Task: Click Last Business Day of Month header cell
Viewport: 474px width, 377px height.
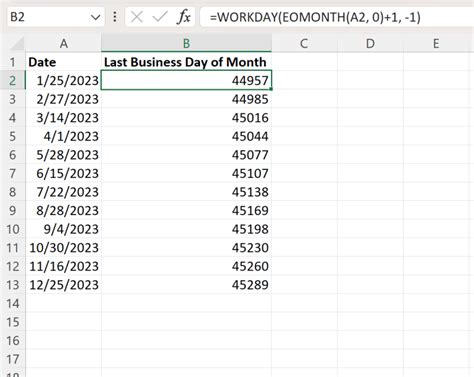Action: point(186,62)
